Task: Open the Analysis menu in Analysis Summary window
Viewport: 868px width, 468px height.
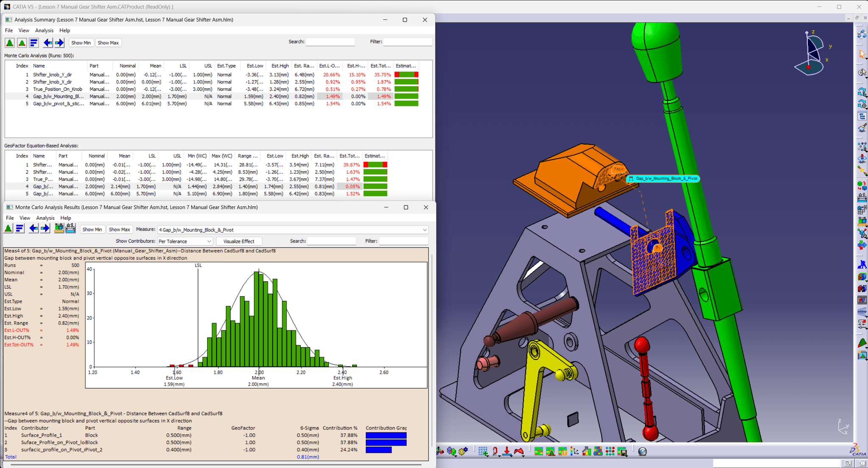Action: point(44,30)
